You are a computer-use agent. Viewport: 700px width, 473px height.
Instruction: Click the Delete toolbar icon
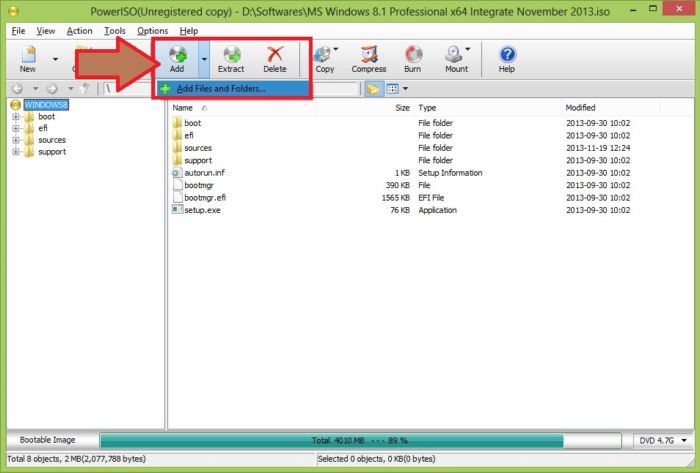(275, 59)
